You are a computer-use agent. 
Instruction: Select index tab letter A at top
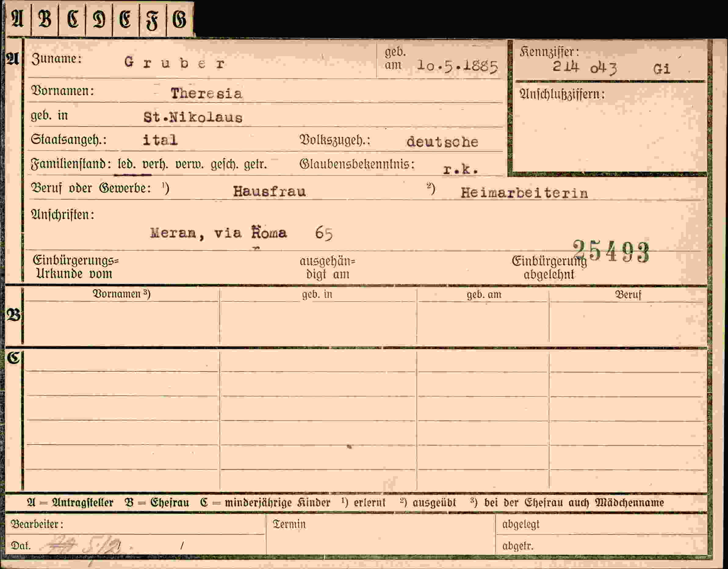[x=18, y=19]
